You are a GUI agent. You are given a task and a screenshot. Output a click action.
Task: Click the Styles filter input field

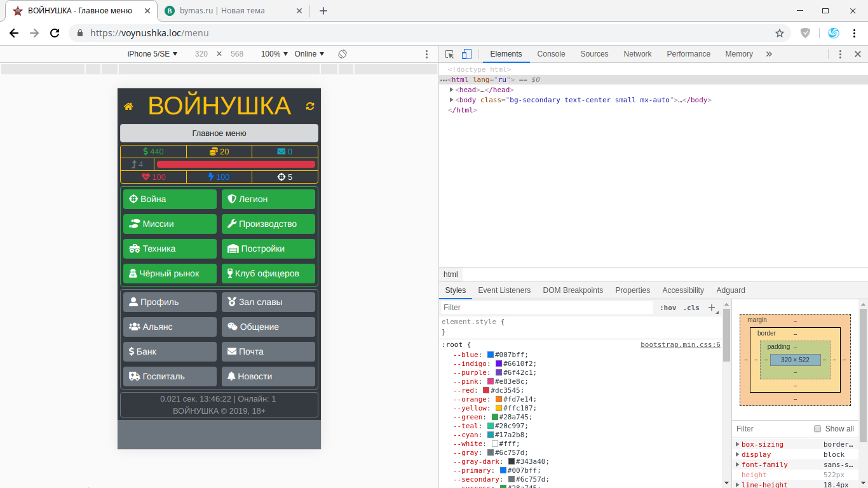(x=546, y=308)
